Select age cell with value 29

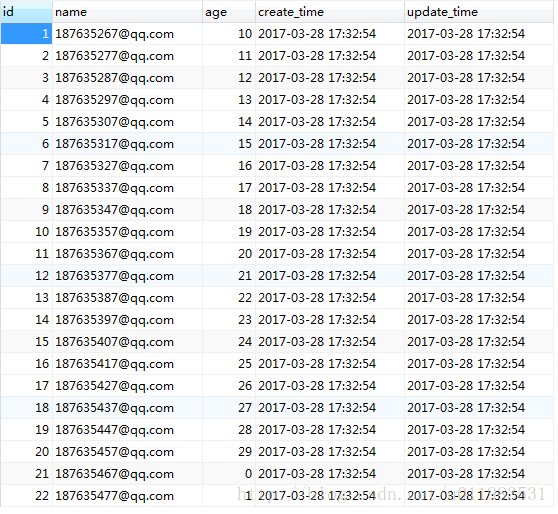(x=229, y=452)
